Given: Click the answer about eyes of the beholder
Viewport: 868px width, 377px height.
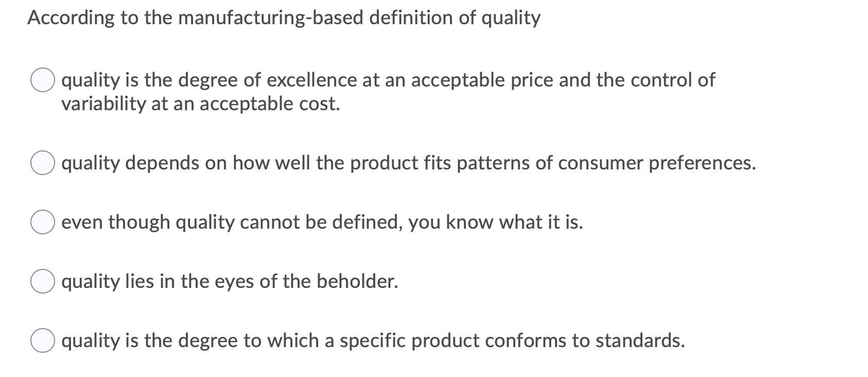Looking at the screenshot, I should click(229, 281).
